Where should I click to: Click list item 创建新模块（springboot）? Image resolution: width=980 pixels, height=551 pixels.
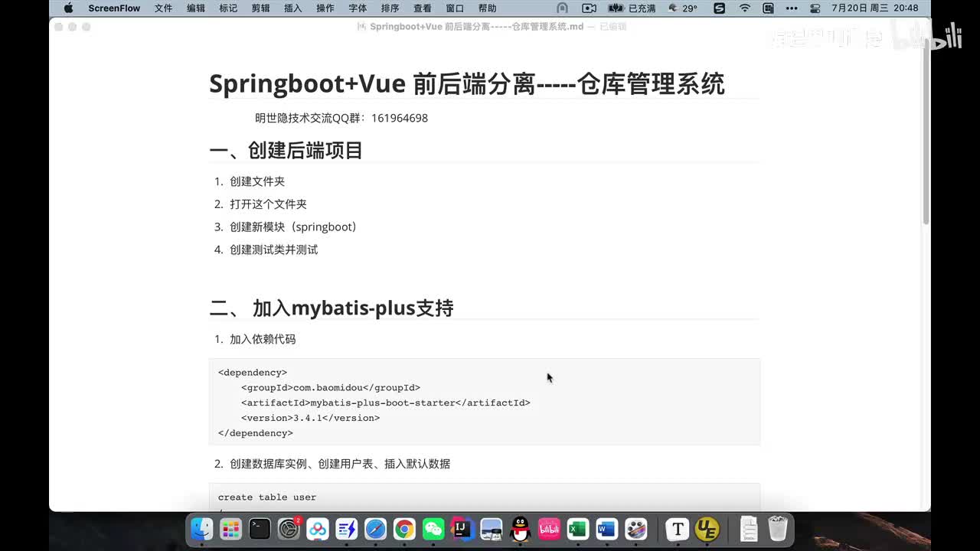coord(293,227)
